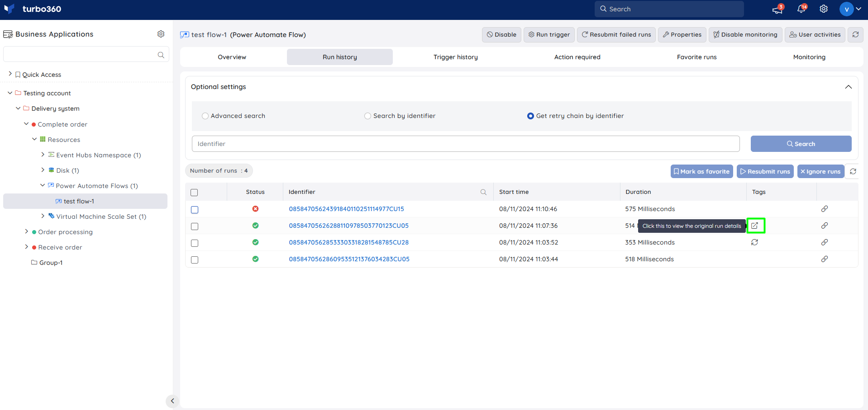Expand the Order processing node

(x=27, y=231)
